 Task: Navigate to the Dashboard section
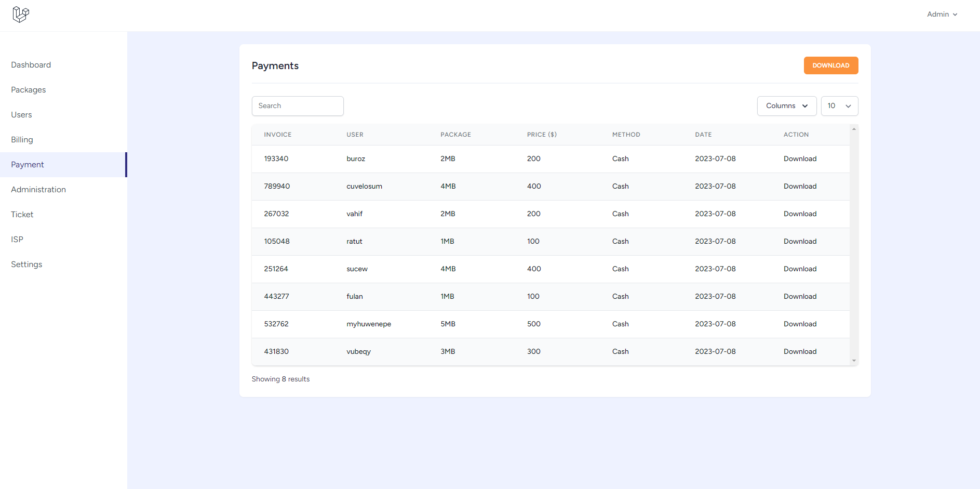[x=31, y=64]
